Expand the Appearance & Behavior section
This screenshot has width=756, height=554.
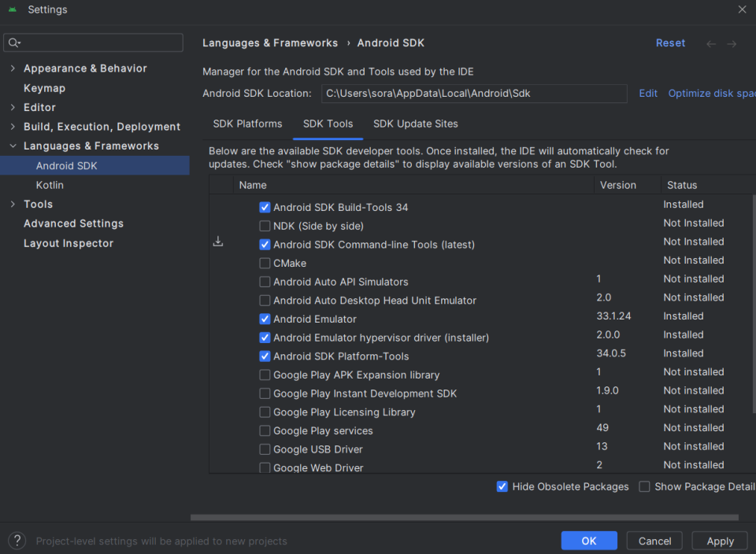(x=13, y=68)
